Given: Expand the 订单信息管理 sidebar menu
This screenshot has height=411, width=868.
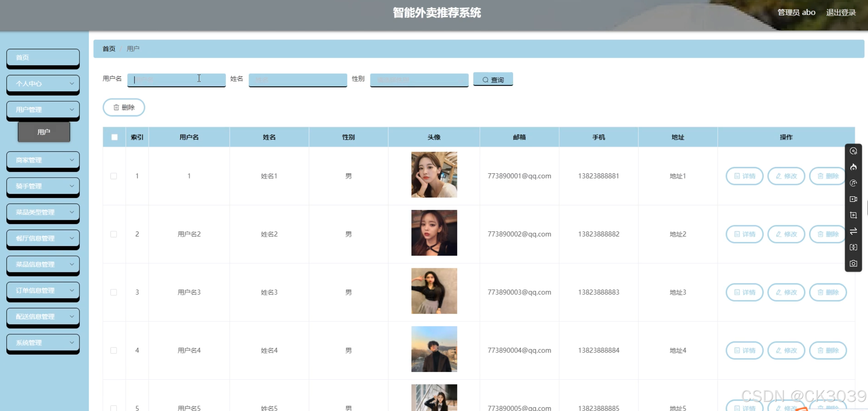Looking at the screenshot, I should coord(43,290).
